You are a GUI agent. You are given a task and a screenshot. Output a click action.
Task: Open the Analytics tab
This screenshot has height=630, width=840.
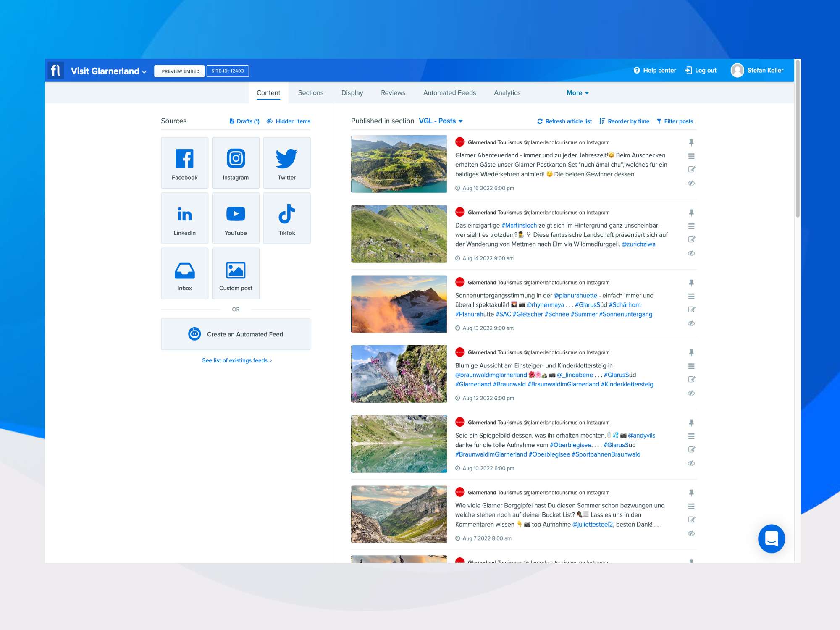pyautogui.click(x=507, y=93)
